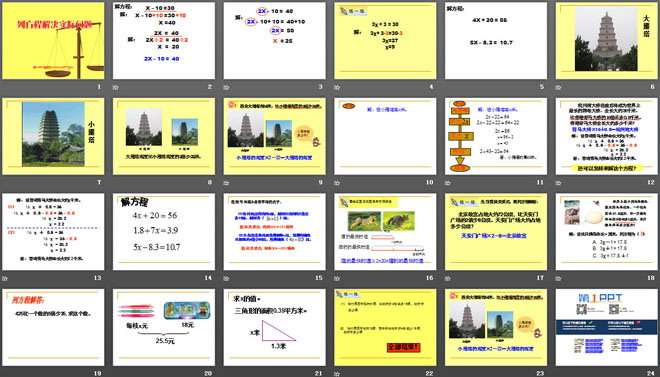
Task: Select slide 14 listing three equations
Action: point(164,232)
